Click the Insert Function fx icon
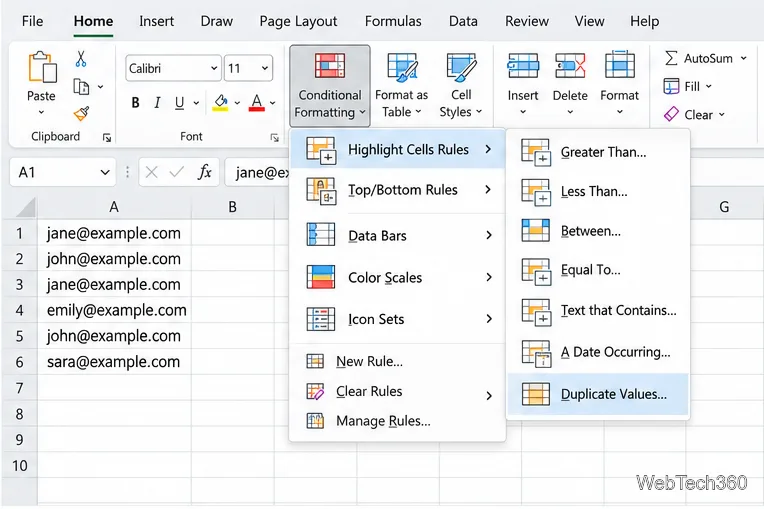Viewport: 764px width, 509px height. click(205, 172)
